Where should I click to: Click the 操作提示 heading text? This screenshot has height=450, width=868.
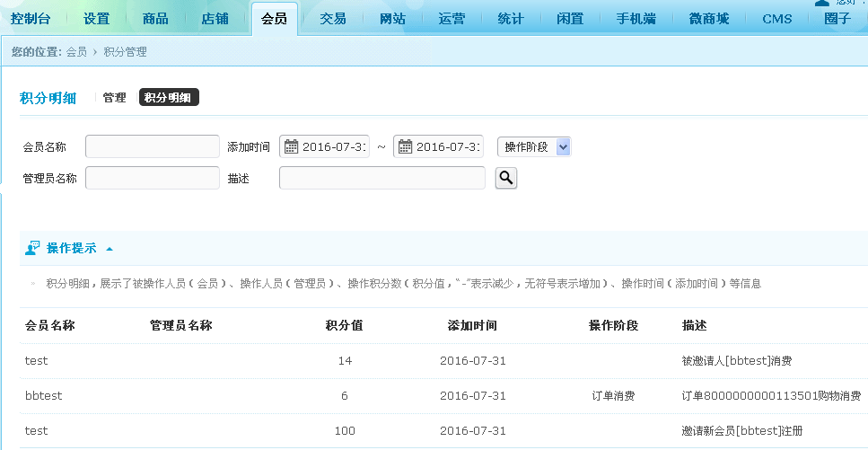(x=72, y=248)
